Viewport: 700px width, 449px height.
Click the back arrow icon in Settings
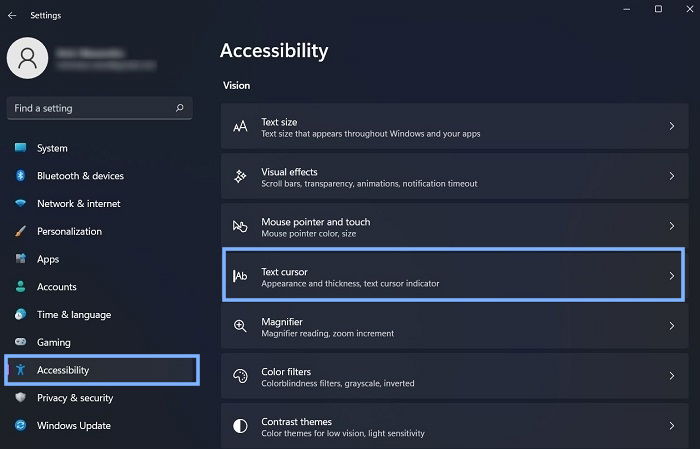tap(12, 16)
